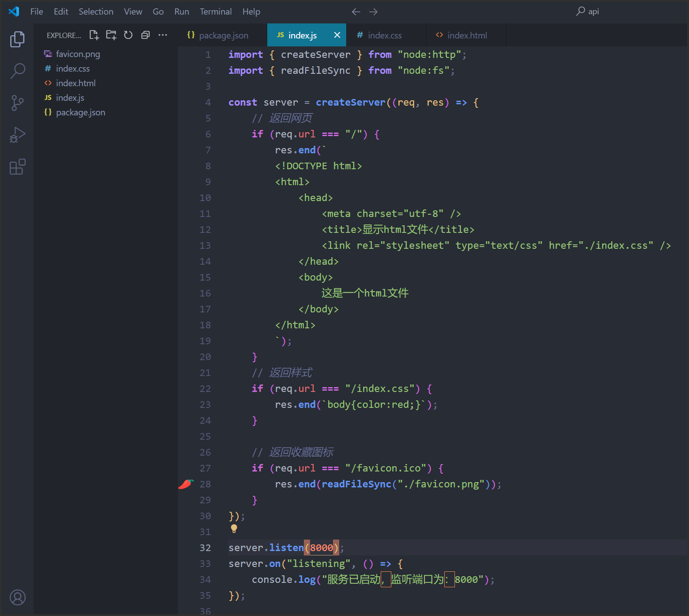689x616 pixels.
Task: Open the Explorer view in activity bar
Action: pyautogui.click(x=17, y=39)
